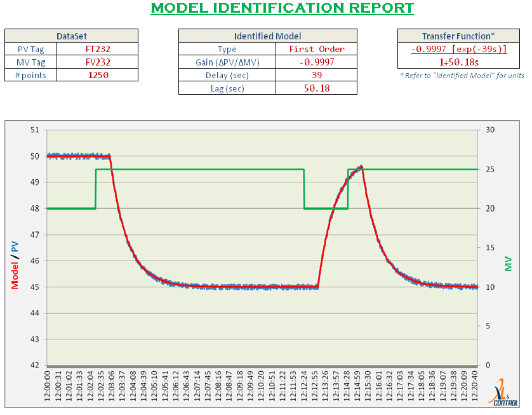Select the 1250 points value
This screenshot has width=532, height=415.
tap(98, 75)
